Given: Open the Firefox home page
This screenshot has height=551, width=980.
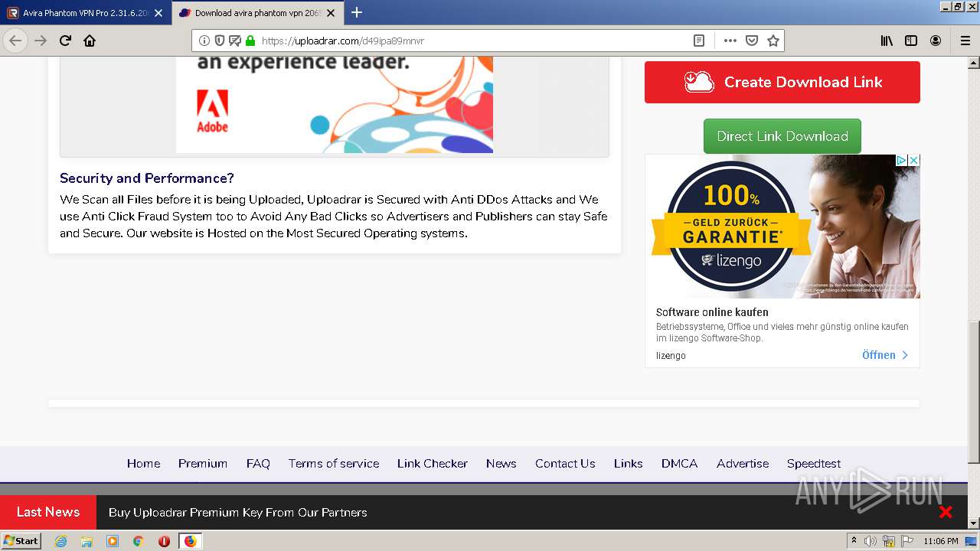Looking at the screenshot, I should tap(90, 41).
